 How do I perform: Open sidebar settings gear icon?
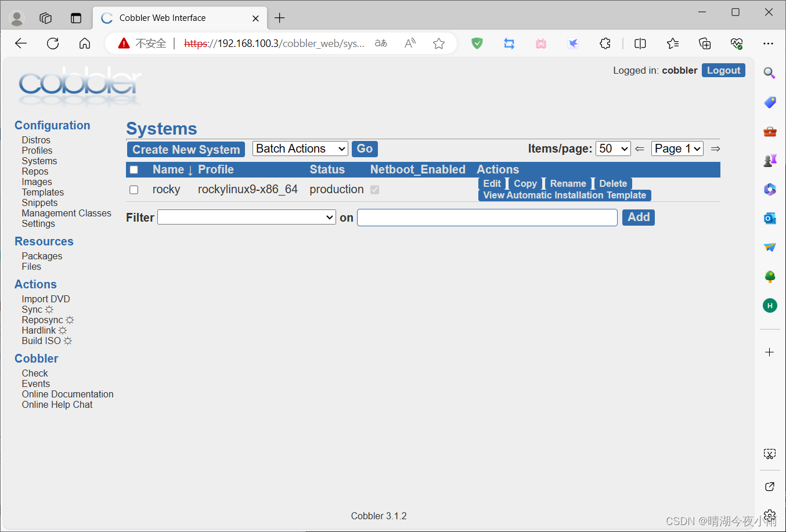point(770,515)
